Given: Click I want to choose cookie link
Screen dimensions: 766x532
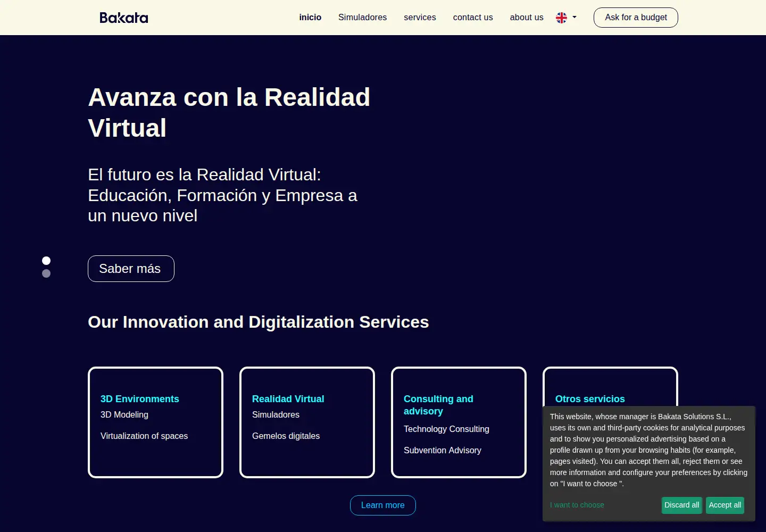Looking at the screenshot, I should coord(577,505).
